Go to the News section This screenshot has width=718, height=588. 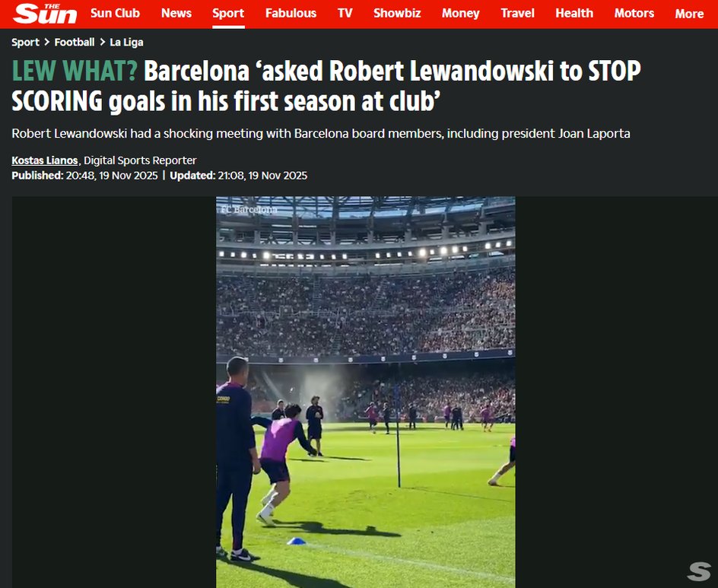point(176,13)
